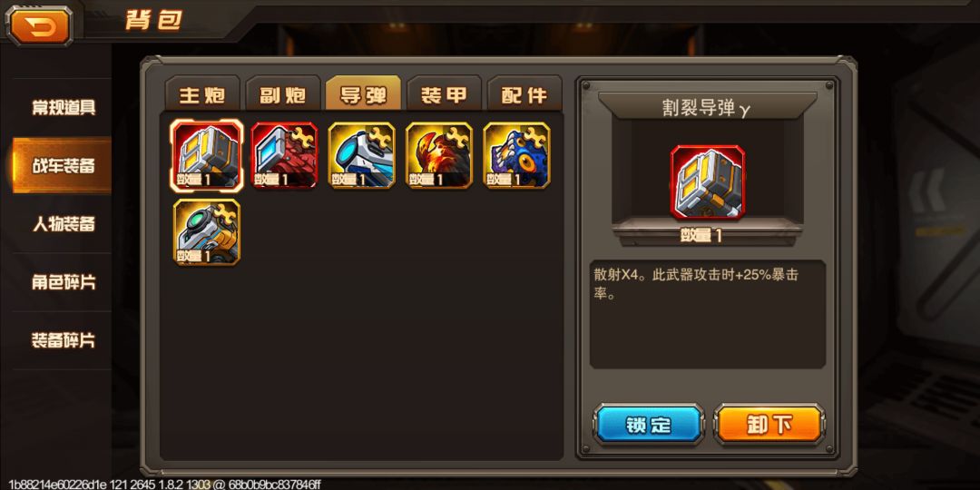980x490 pixels.
Task: Select the green lens launcher icon in second row
Action: click(207, 232)
